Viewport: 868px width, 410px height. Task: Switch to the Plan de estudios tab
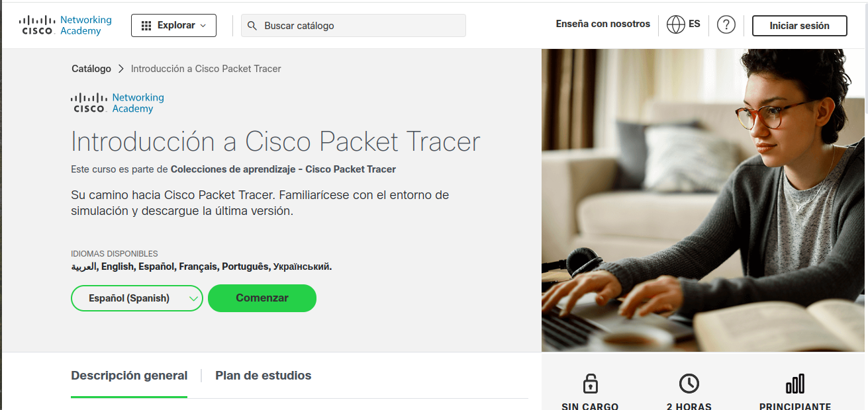pos(263,376)
